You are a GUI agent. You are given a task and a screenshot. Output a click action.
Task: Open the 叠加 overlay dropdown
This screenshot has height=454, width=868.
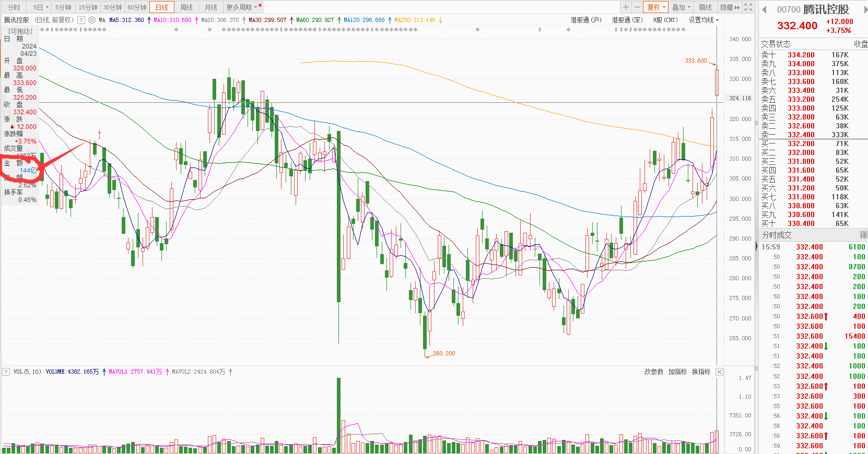pos(681,7)
